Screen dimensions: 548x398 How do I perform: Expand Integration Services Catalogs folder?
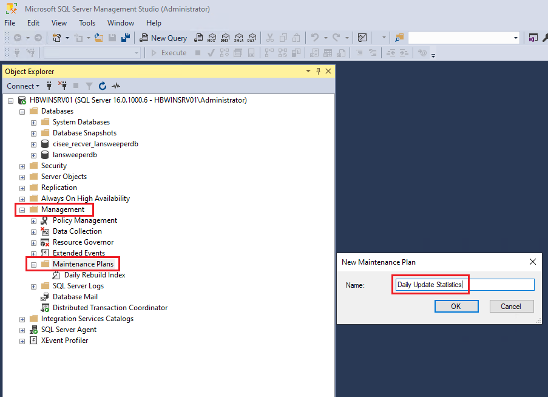(22, 319)
